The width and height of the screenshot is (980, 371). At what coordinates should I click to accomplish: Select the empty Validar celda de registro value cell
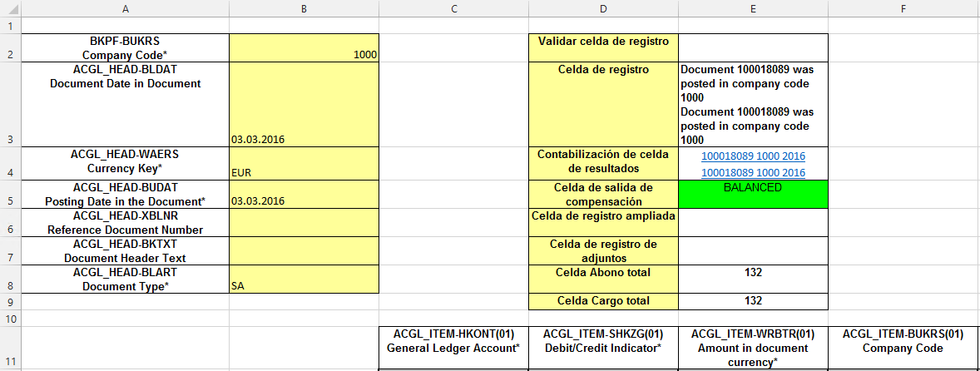tap(753, 47)
